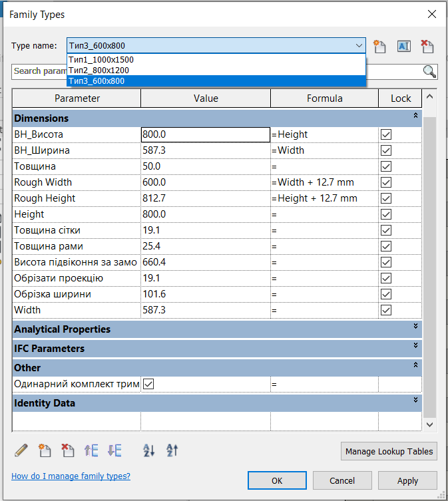Open the How do I manage family types link
The image size is (448, 501).
71,476
